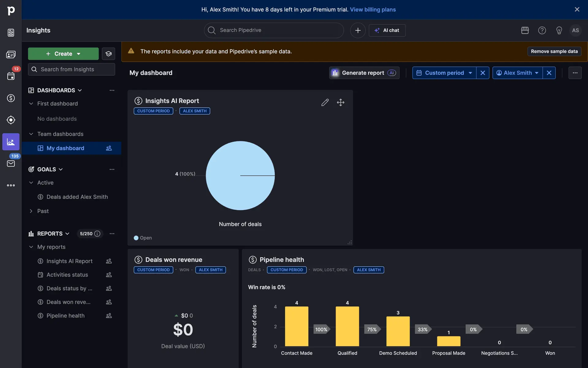Clear the Alex Smith user filter
Screen dimensions: 588x368
point(549,73)
